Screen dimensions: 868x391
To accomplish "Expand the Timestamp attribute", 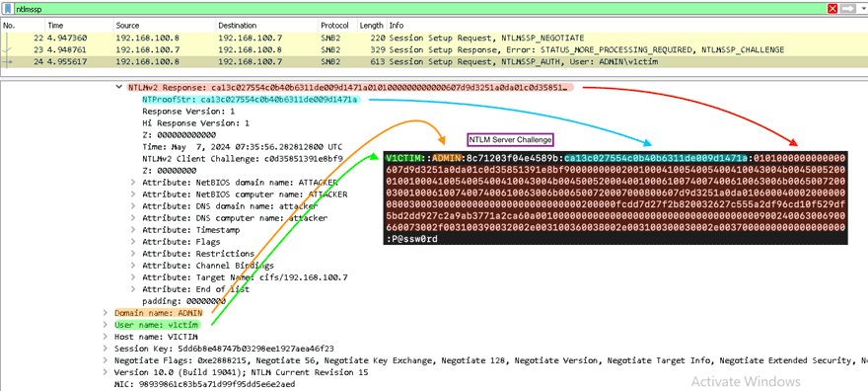I will point(133,230).
